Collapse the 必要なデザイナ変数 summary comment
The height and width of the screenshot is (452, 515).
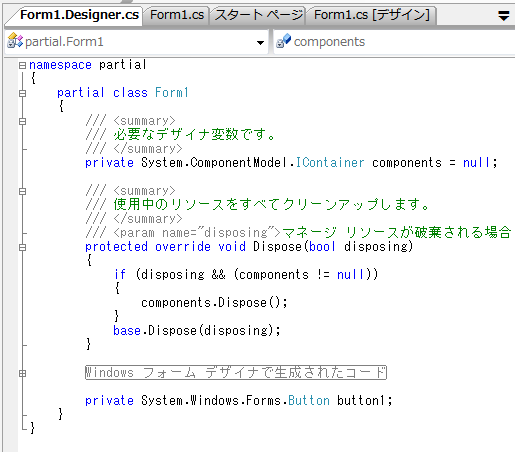22,121
